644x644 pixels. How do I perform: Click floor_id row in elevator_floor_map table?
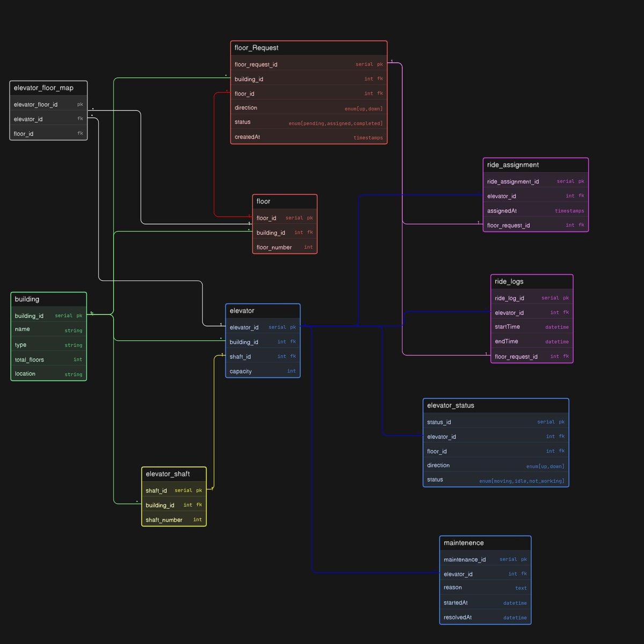[48, 134]
